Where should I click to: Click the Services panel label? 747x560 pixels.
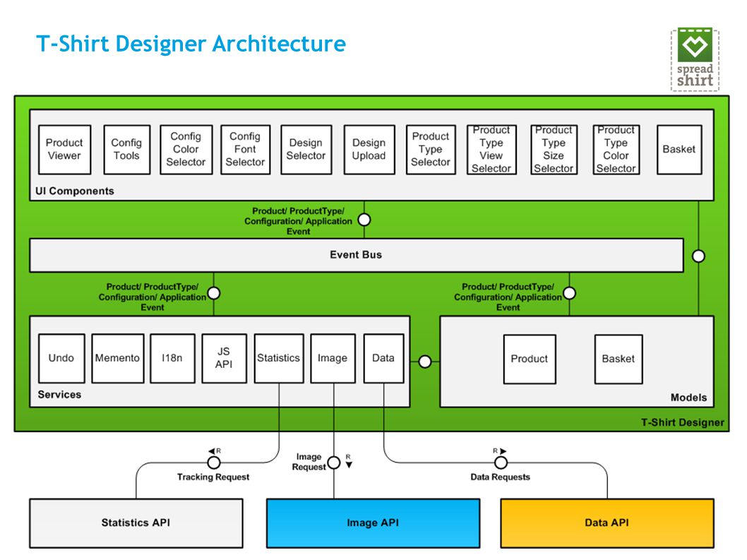click(x=59, y=395)
